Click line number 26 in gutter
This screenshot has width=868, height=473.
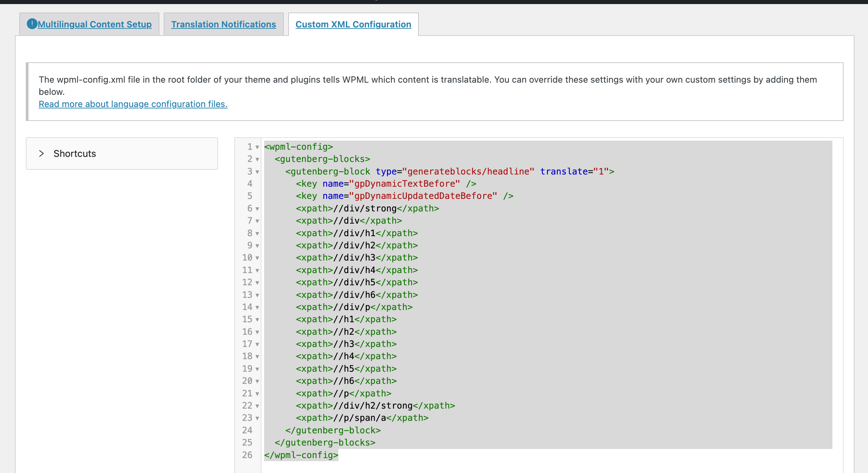tap(247, 455)
